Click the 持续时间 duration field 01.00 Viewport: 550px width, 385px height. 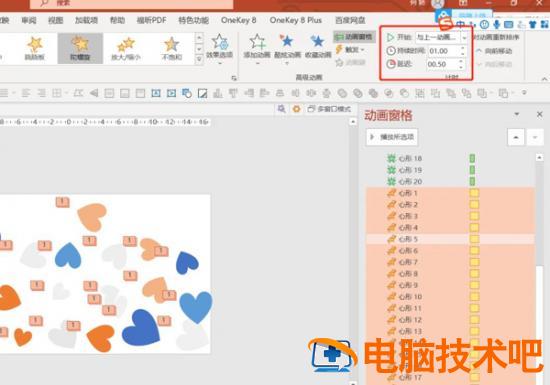[443, 51]
